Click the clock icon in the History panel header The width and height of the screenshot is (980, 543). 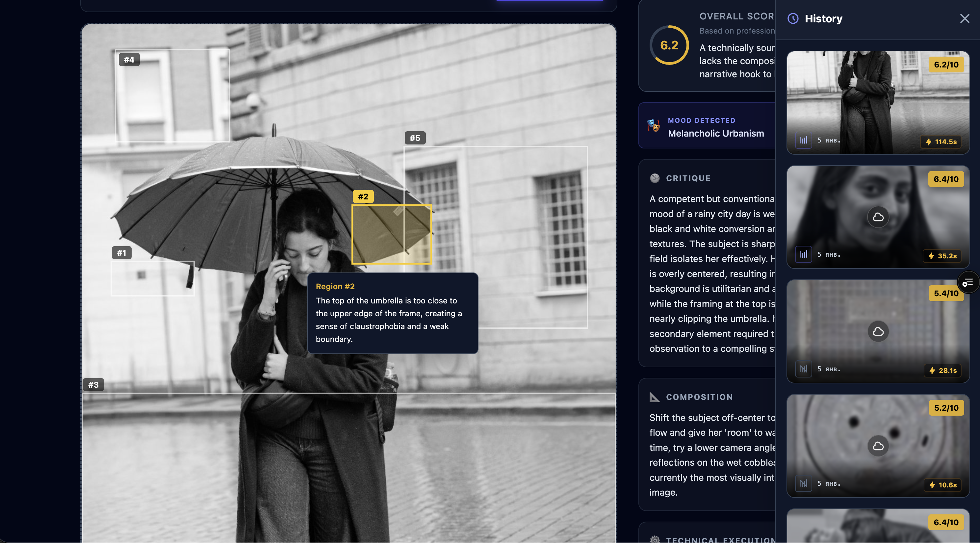pos(793,18)
